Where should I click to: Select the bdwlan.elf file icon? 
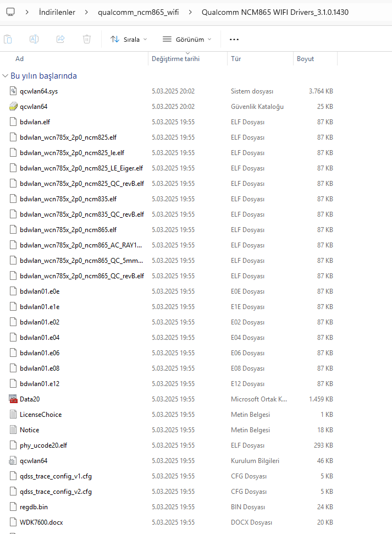pos(13,122)
